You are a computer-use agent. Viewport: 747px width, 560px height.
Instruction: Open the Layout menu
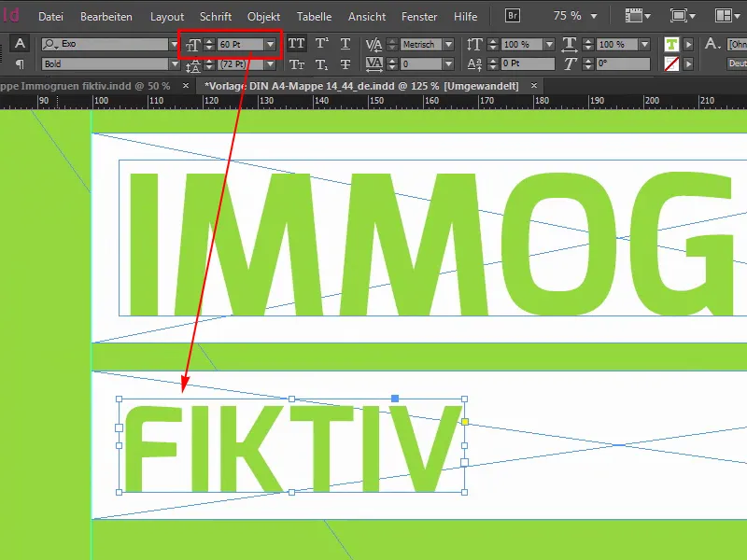click(x=167, y=17)
